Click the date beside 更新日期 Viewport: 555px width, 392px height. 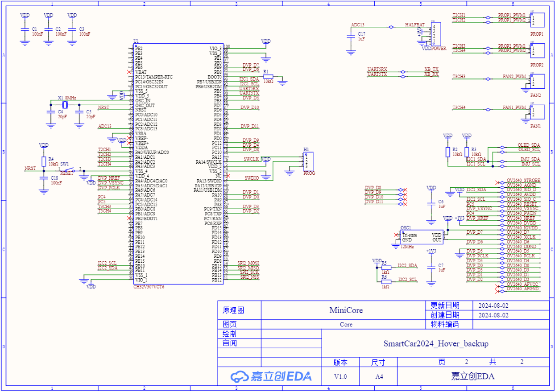click(x=493, y=306)
